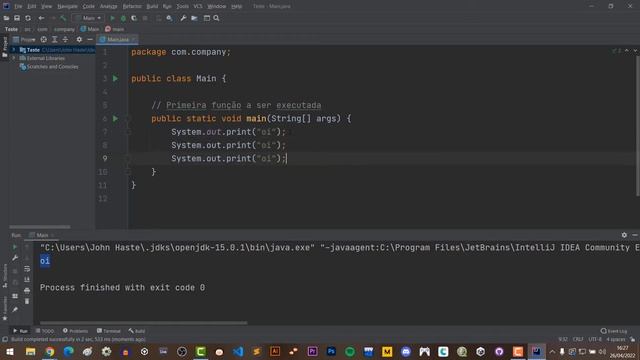Viewport: 640px width, 360px height.
Task: Click the company breadcrumb
Action: coord(64,29)
